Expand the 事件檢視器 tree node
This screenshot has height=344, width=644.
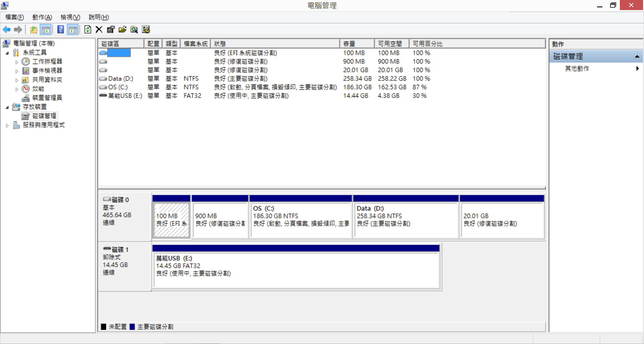pyautogui.click(x=17, y=71)
